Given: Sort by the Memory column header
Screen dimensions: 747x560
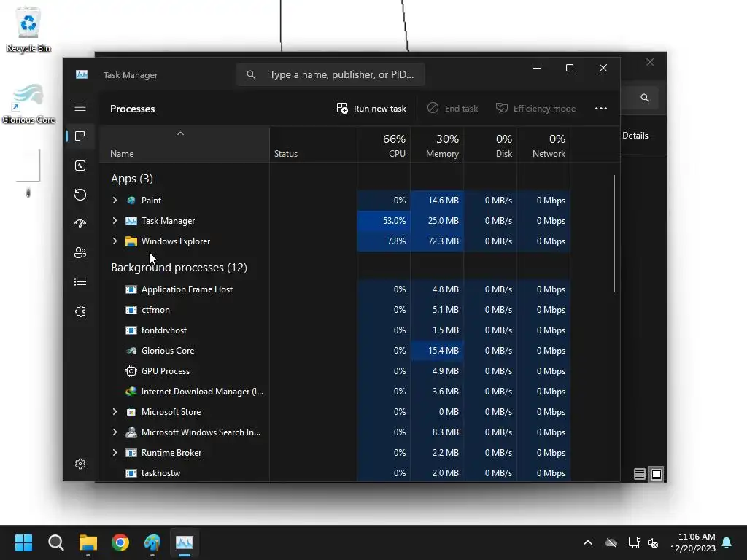Looking at the screenshot, I should pos(437,146).
